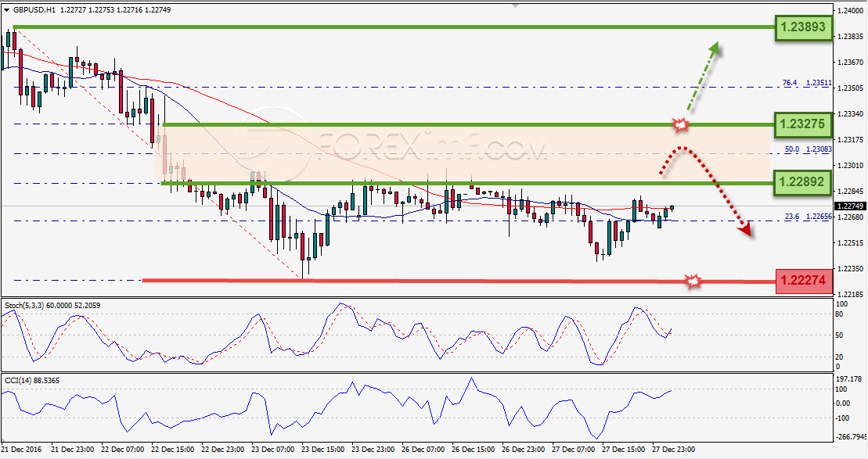Click 100 on the Stochastic scale
This screenshot has height=459, width=868.
click(842, 305)
